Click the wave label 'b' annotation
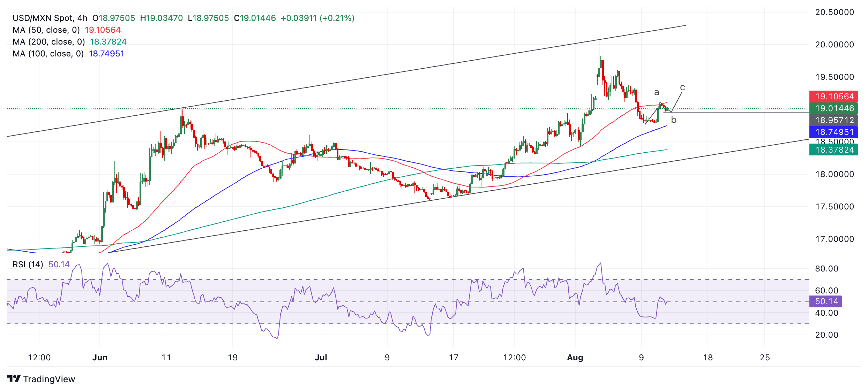Screen dimensions: 868x391 [674, 120]
